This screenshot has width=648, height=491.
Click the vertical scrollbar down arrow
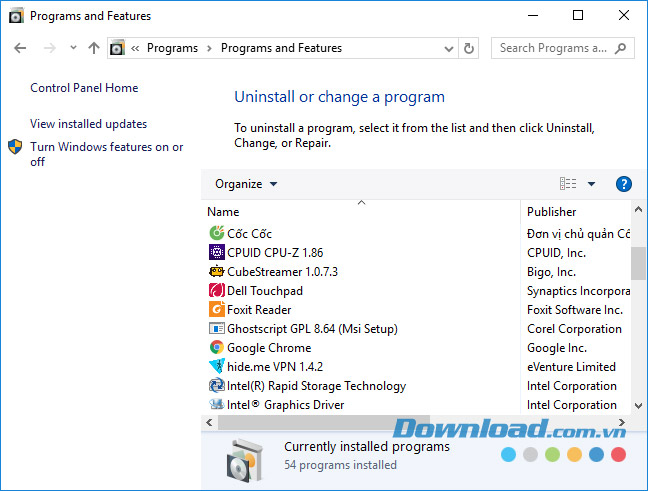point(638,405)
